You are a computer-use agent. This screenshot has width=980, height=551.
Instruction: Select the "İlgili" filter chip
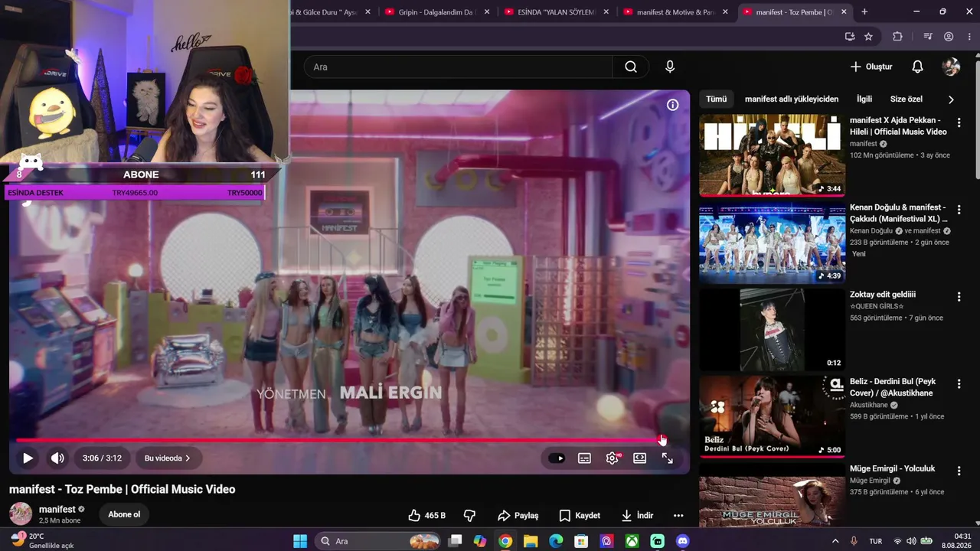[x=864, y=99]
